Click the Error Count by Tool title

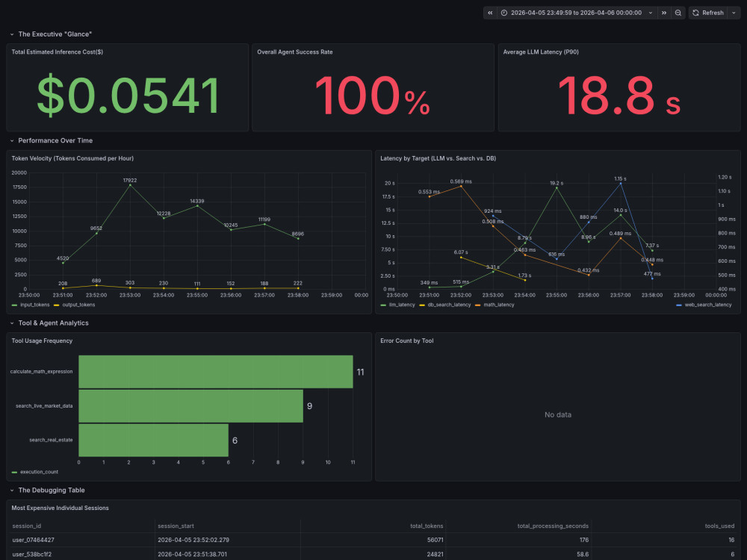tap(407, 340)
